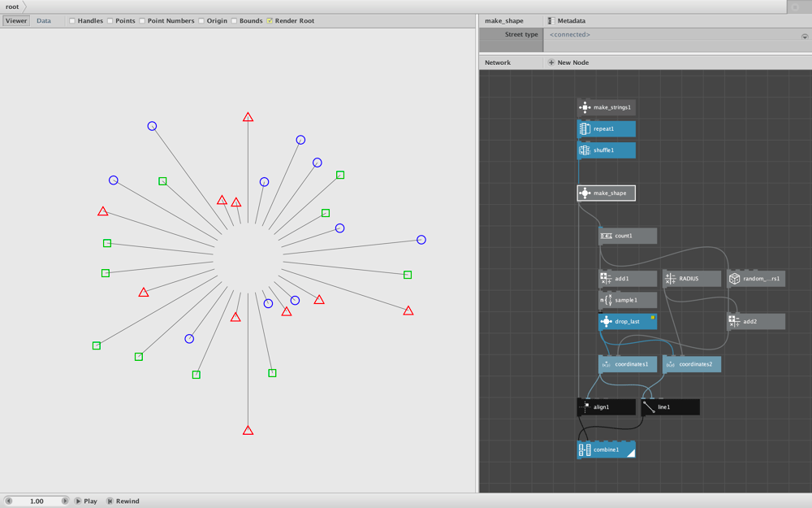Toggle the Points checkbox
This screenshot has width=812, height=508.
coord(110,21)
